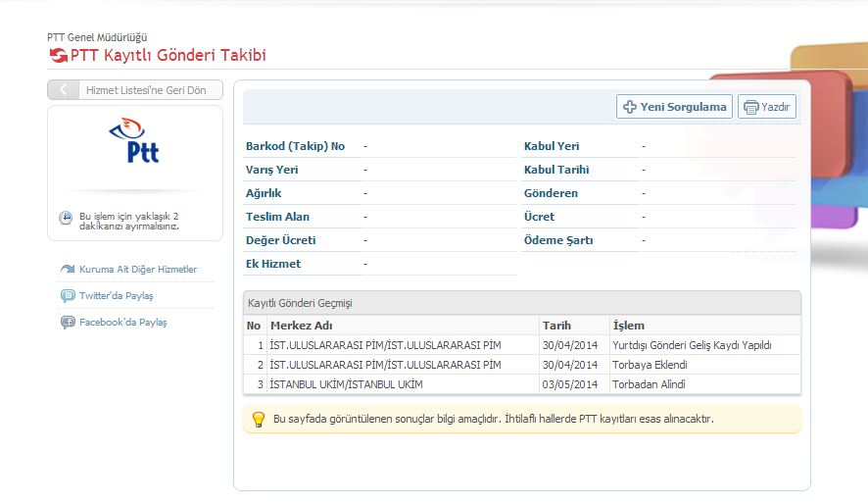Click the Teslim Alan label
The height and width of the screenshot is (504, 868).
click(277, 217)
